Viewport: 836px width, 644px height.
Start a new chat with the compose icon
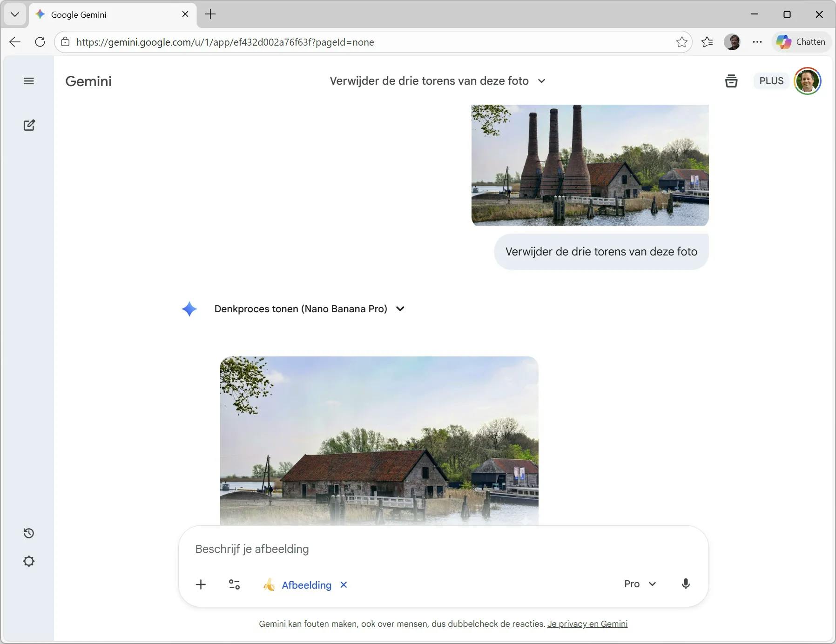(x=29, y=125)
